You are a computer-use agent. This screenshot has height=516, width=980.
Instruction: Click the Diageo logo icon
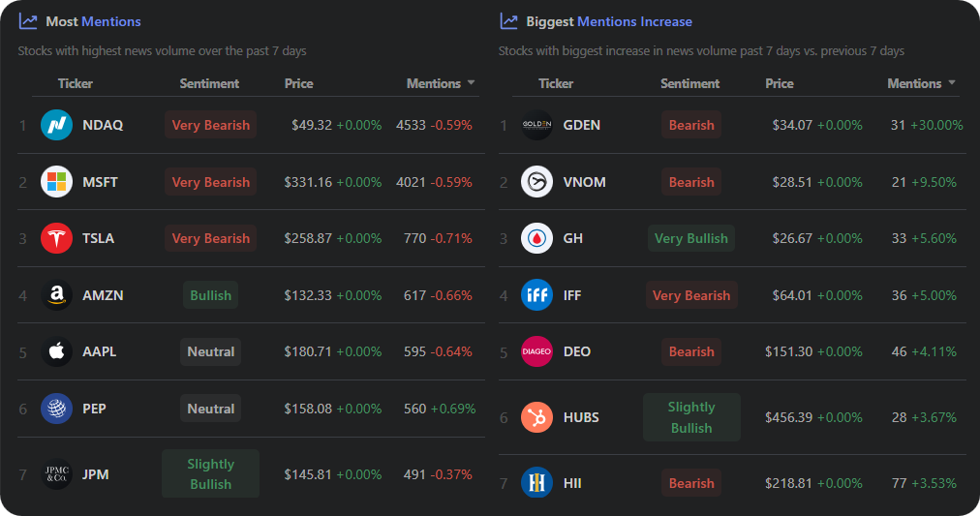click(x=536, y=351)
